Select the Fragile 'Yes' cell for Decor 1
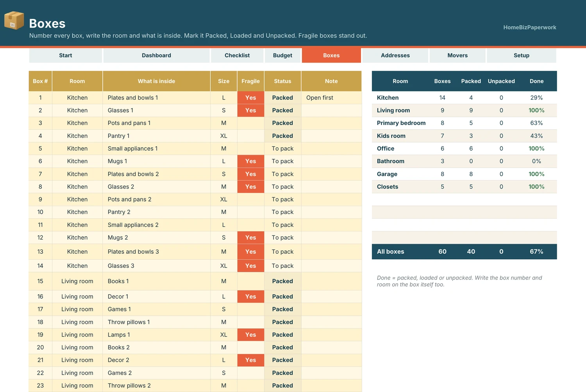The height and width of the screenshot is (392, 586). pos(251,297)
